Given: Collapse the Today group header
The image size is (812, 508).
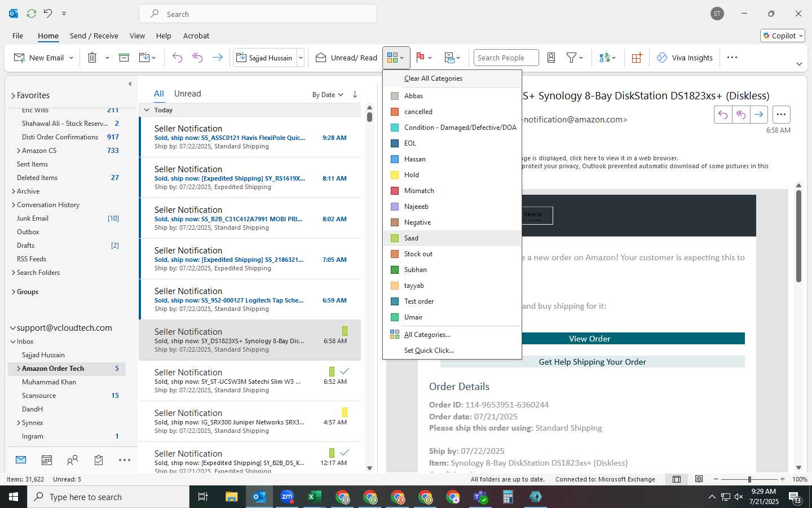Looking at the screenshot, I should [147, 110].
